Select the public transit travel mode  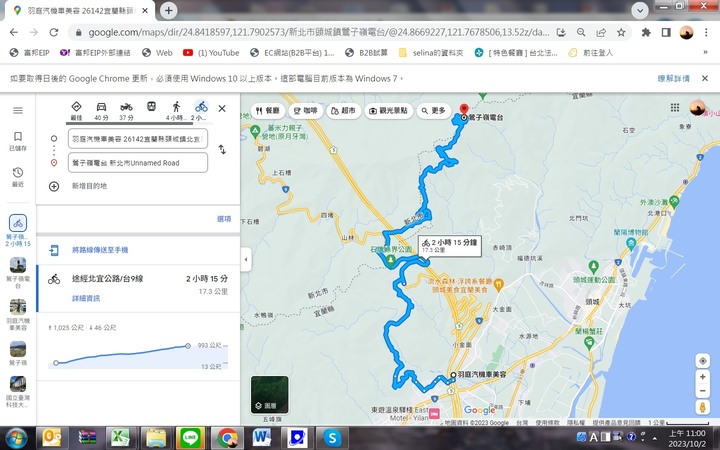151,107
